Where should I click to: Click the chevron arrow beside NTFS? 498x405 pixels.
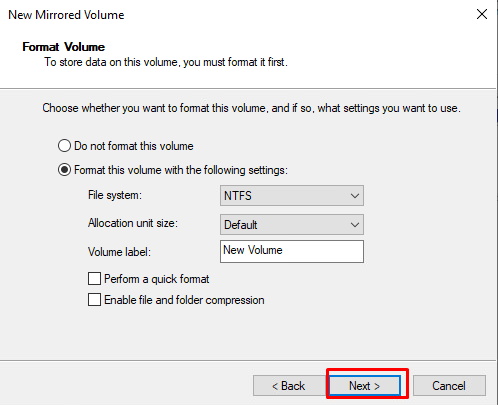point(355,196)
